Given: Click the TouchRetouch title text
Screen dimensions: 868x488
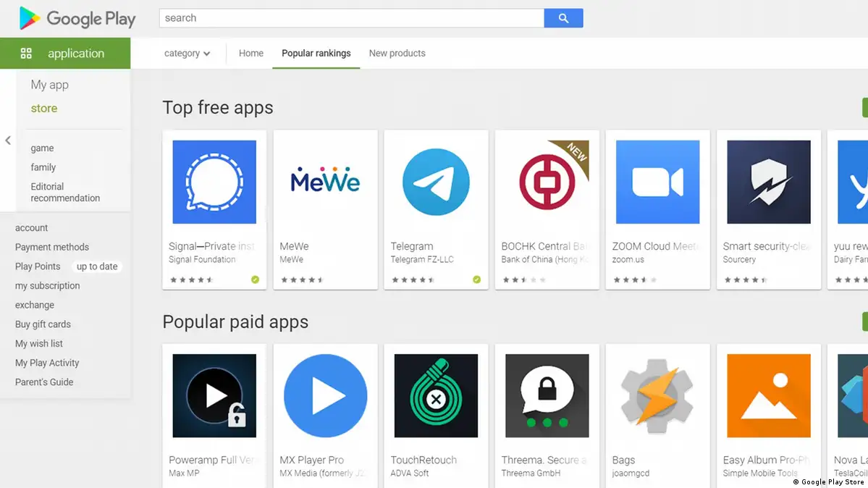Looking at the screenshot, I should click(x=424, y=460).
